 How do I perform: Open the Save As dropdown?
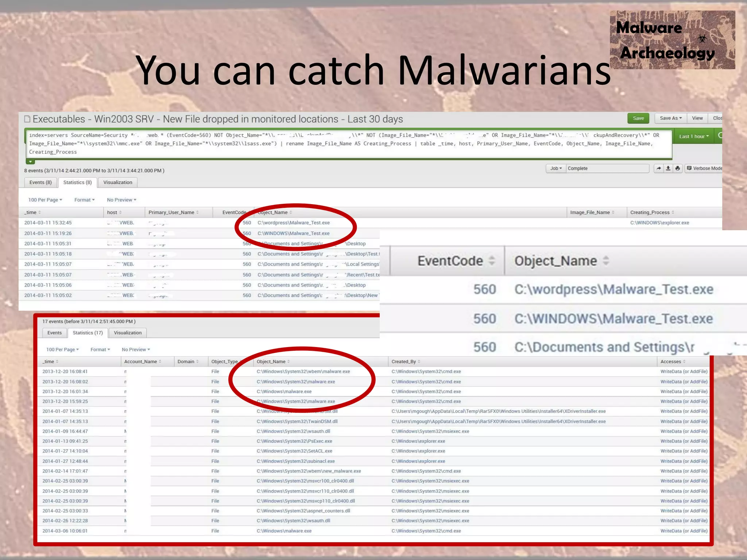(671, 118)
